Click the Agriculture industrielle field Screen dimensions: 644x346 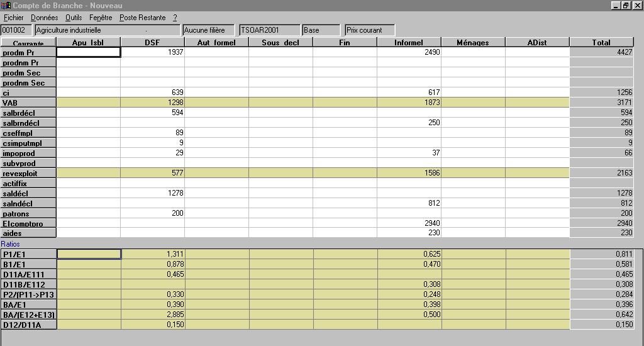coord(107,30)
